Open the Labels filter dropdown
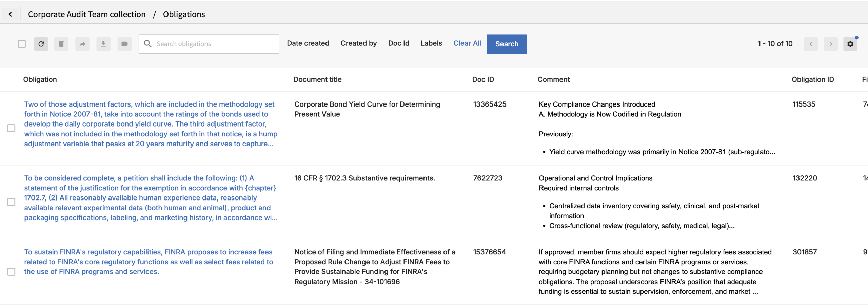This screenshot has height=305, width=868. (431, 43)
